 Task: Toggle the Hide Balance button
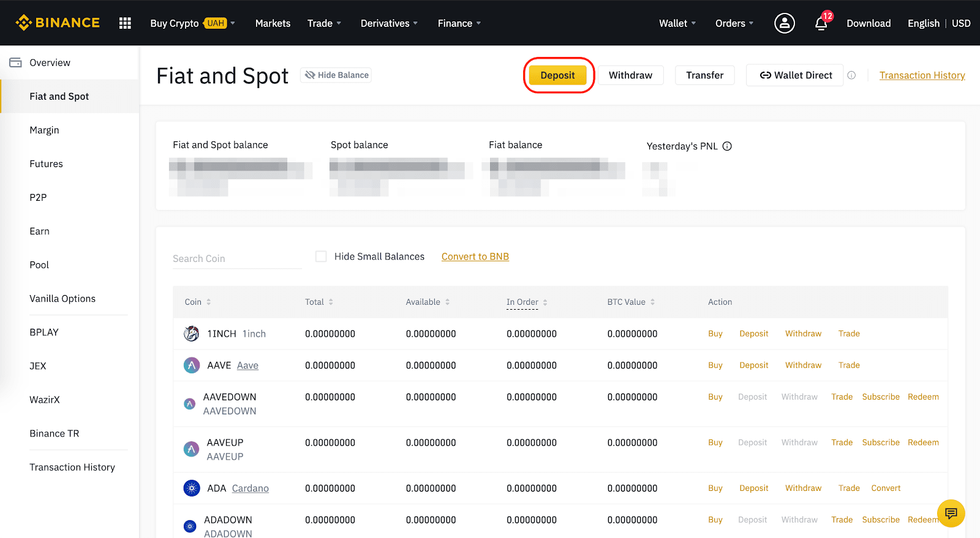(336, 75)
